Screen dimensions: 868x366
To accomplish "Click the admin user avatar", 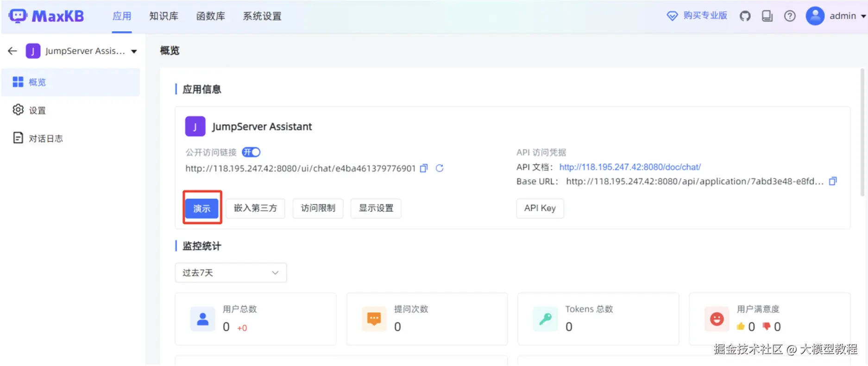I will pos(815,16).
